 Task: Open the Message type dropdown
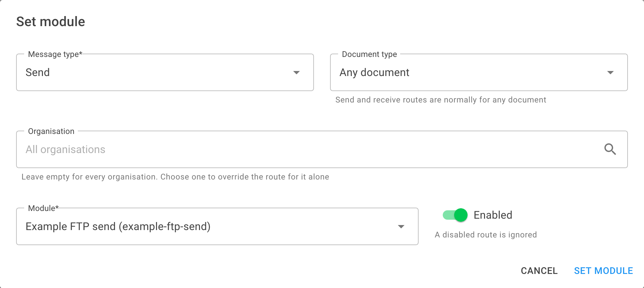[x=165, y=72]
